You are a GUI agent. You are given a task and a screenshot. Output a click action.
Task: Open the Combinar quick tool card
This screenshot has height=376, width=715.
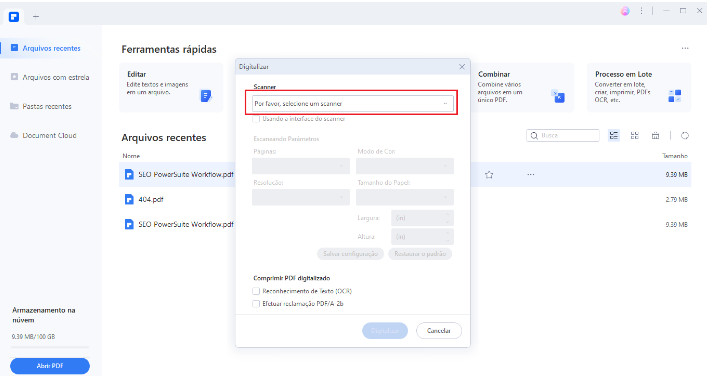tap(523, 88)
